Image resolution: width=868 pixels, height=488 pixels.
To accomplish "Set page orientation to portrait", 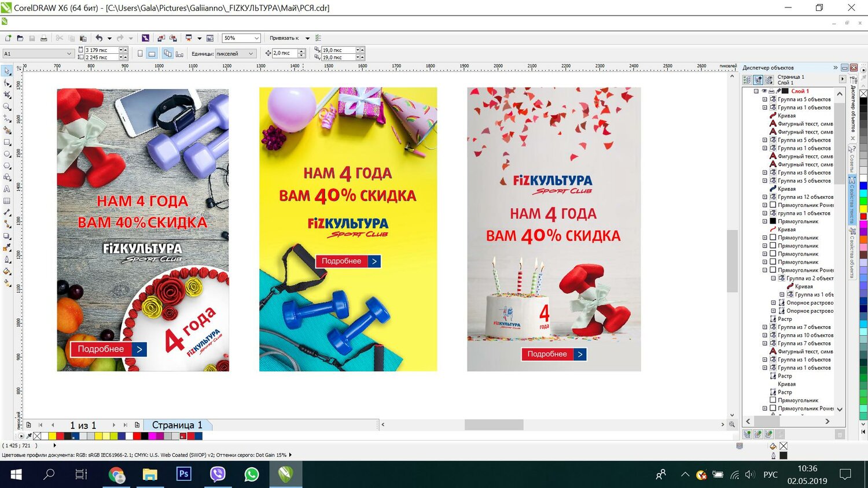I will (x=140, y=54).
